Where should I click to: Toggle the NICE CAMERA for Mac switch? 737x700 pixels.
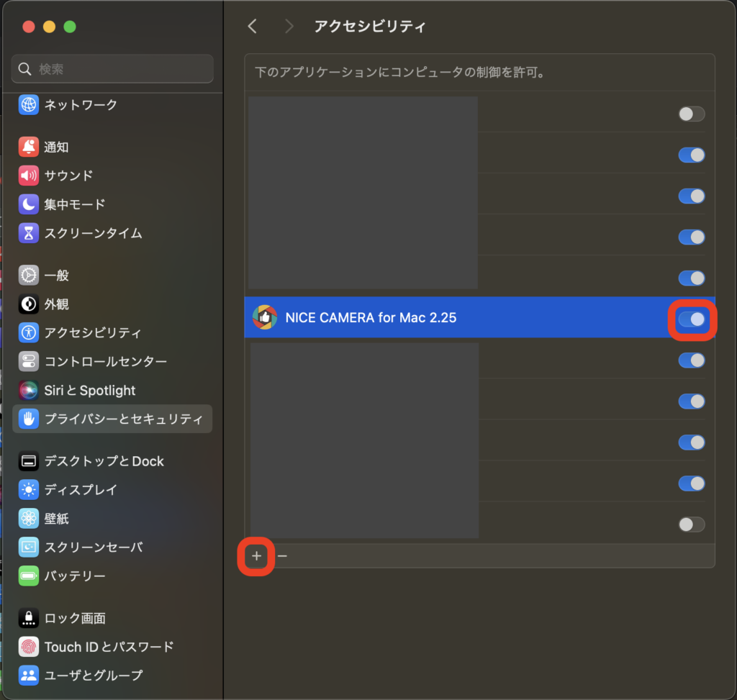[x=692, y=319]
